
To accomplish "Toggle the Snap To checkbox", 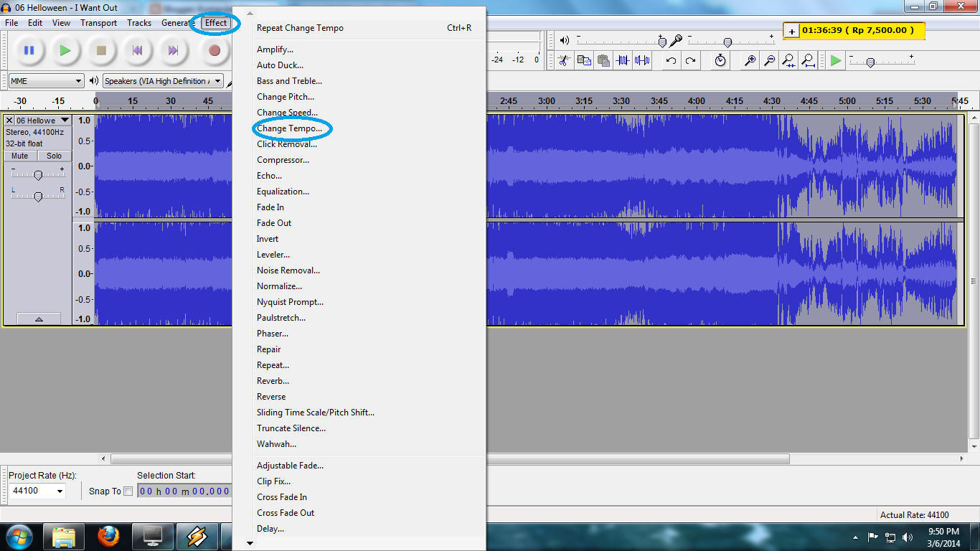I will [128, 491].
